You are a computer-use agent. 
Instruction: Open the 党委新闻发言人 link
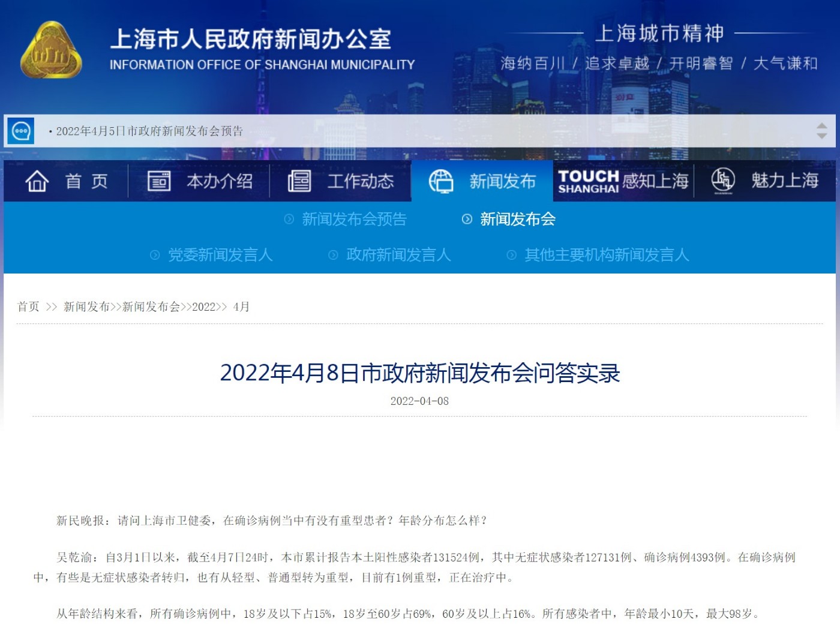[x=220, y=255]
